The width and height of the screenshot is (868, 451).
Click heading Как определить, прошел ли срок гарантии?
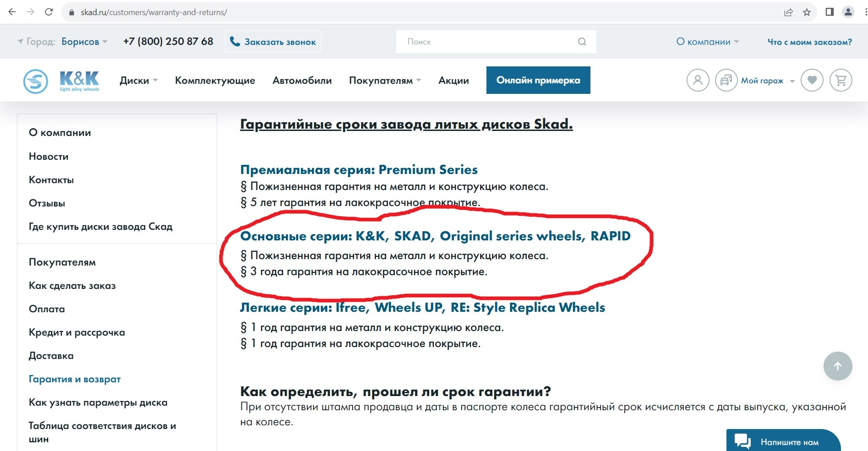[x=395, y=392]
